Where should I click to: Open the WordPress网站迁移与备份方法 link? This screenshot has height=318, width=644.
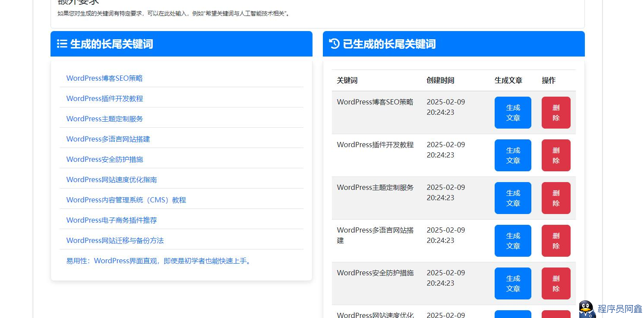tap(115, 240)
